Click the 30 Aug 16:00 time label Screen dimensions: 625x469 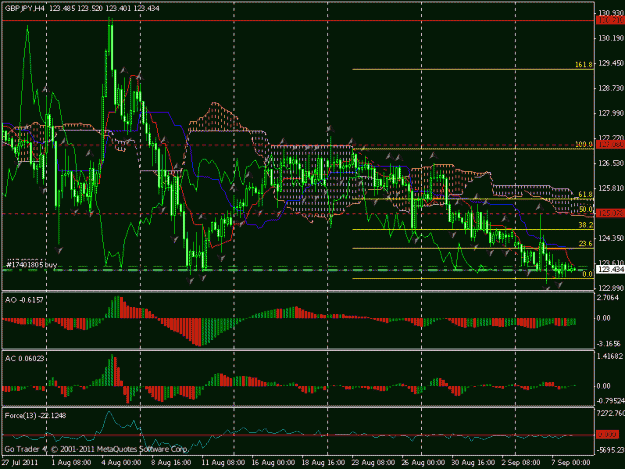(x=473, y=462)
